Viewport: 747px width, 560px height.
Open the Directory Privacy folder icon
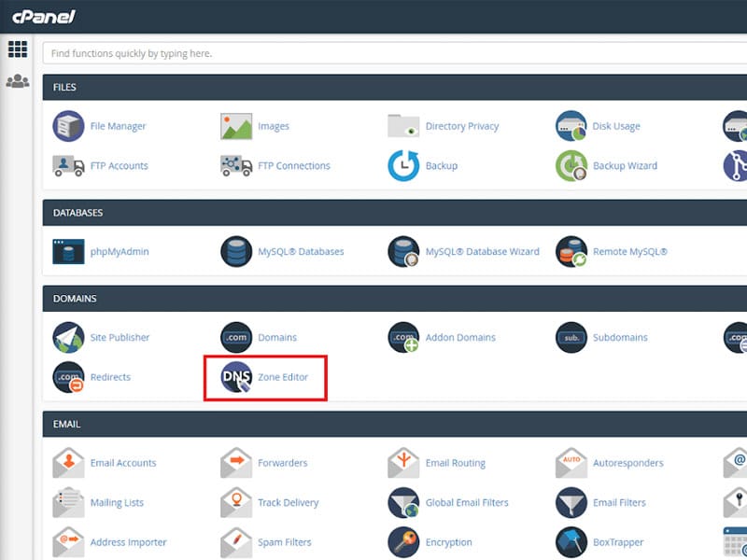tap(403, 126)
